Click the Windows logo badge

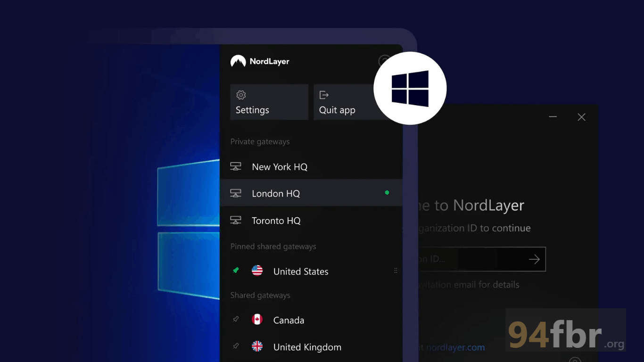[x=410, y=88]
